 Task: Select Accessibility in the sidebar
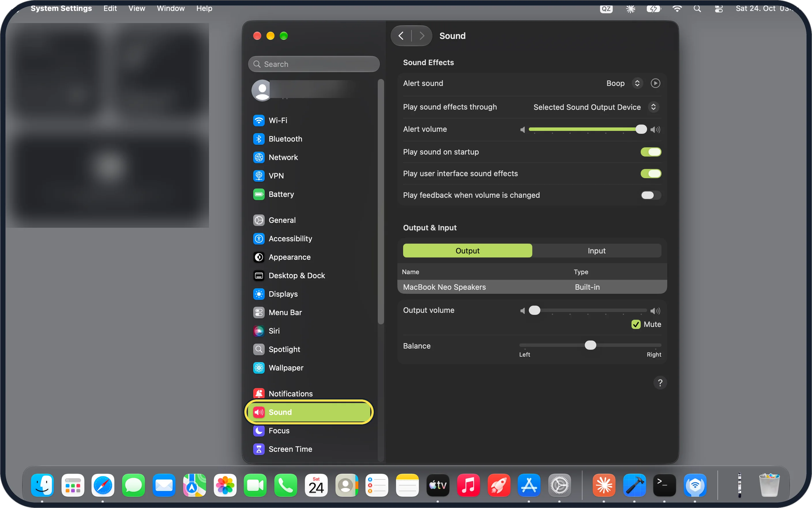point(309,238)
